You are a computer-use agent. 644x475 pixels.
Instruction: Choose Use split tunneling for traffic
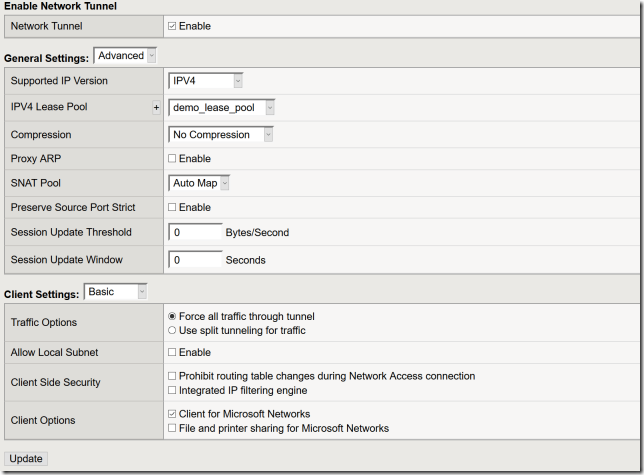tap(173, 330)
